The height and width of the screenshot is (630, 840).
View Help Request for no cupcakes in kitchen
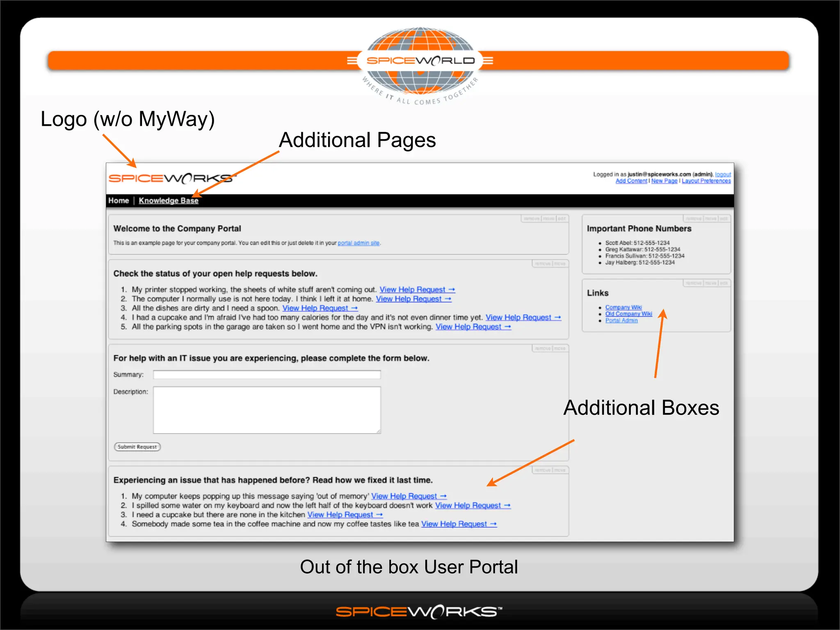345,515
